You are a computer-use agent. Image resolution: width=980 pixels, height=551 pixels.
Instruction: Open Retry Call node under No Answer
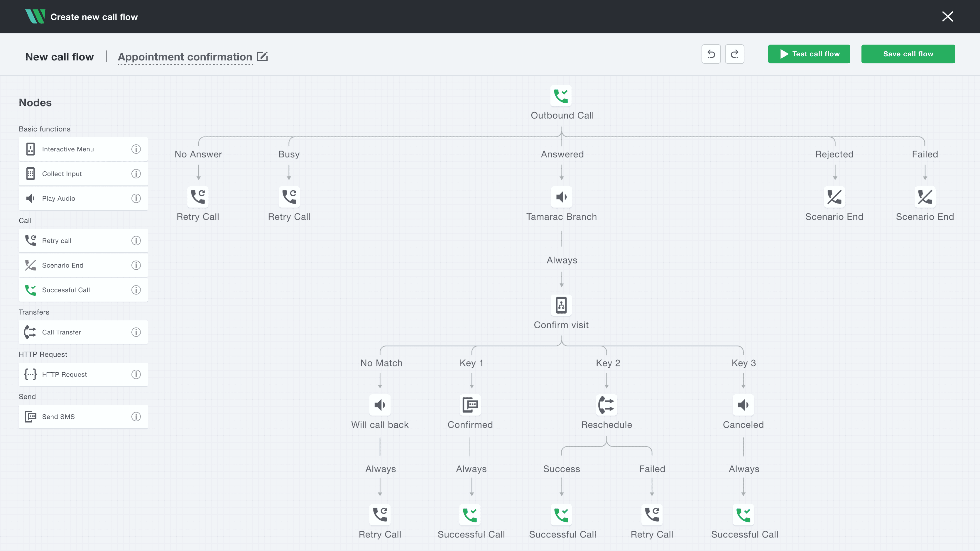198,197
